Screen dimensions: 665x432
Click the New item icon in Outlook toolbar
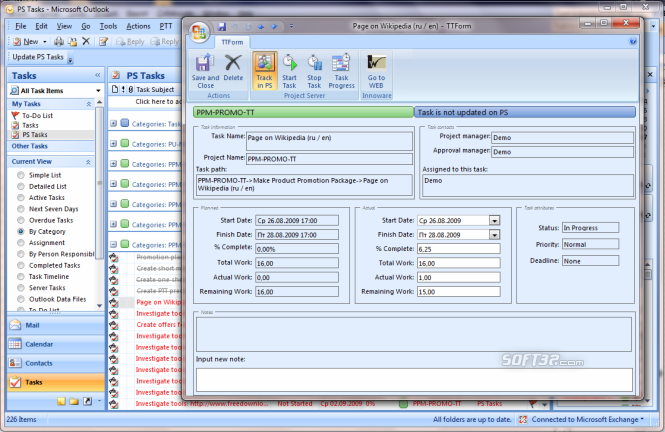click(26, 42)
